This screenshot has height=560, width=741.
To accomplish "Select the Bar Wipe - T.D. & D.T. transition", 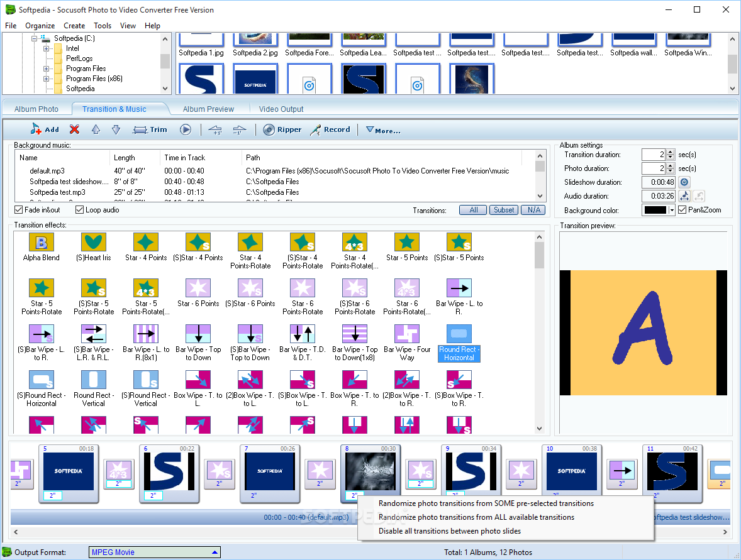I will click(x=303, y=343).
